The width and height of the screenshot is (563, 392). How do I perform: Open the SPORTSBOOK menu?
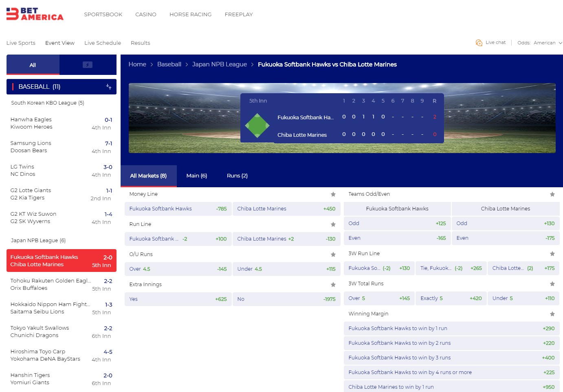click(103, 14)
